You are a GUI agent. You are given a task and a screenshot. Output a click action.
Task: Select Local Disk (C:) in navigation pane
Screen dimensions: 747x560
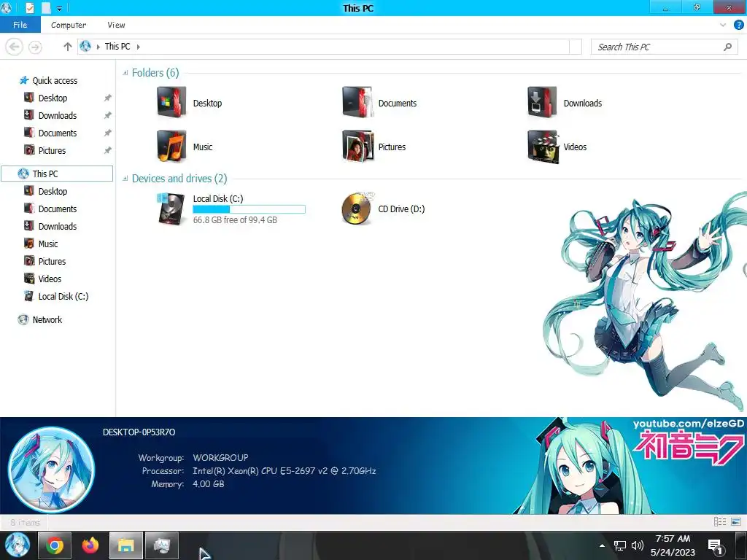click(x=63, y=296)
